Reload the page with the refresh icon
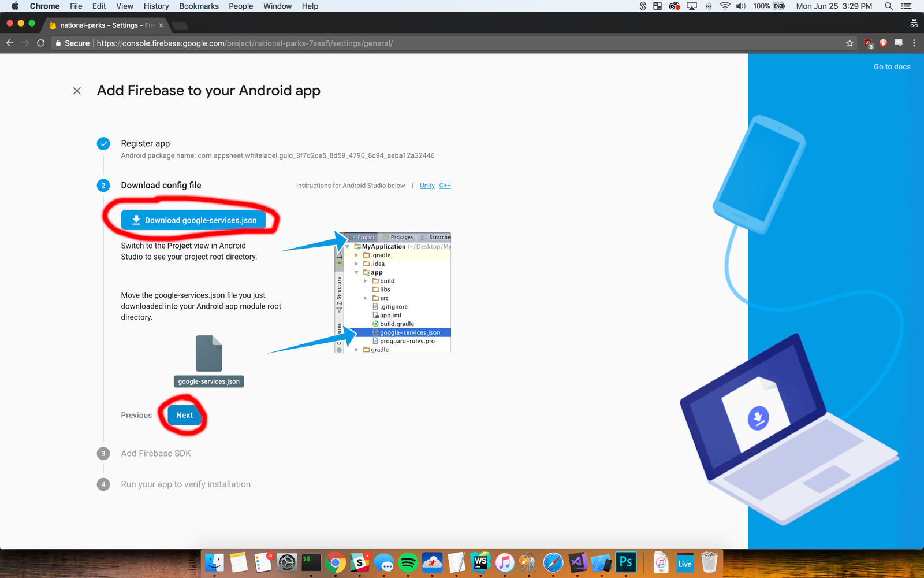This screenshot has height=578, width=924. point(40,43)
